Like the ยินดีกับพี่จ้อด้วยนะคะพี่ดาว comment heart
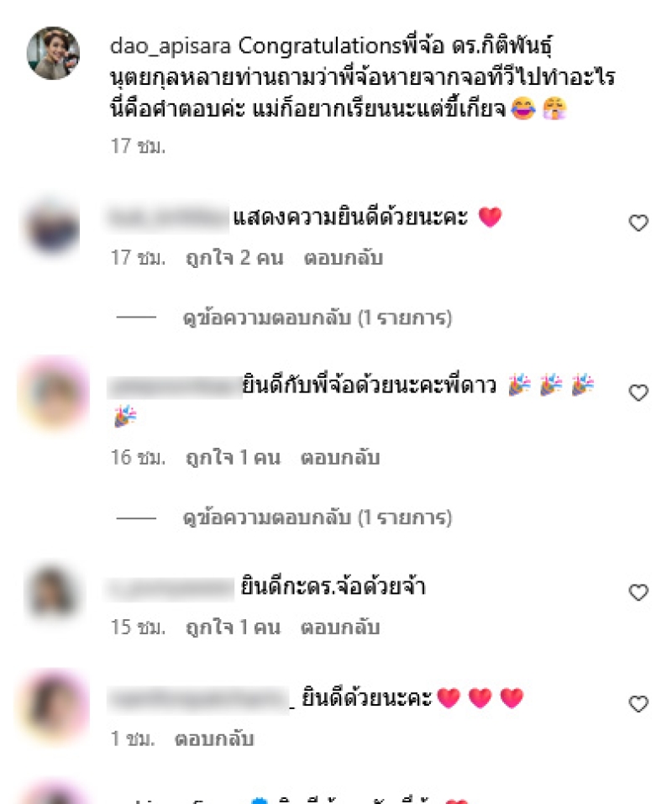Screen dimensions: 672x804 pyautogui.click(x=638, y=393)
